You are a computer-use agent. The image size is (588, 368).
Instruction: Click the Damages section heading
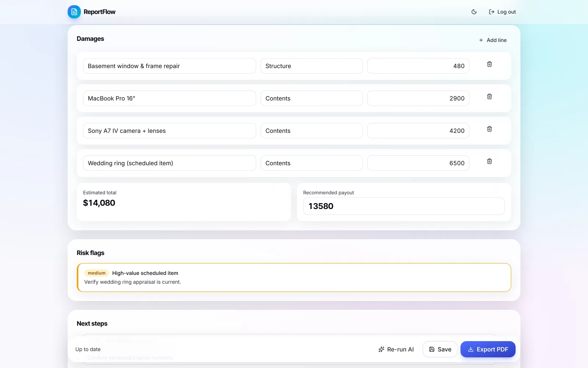90,39
